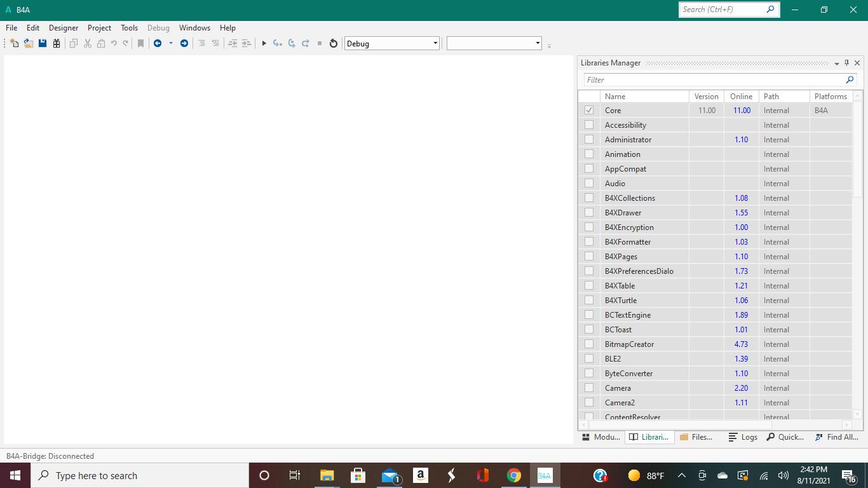The image size is (868, 488).
Task: Enable the B4XCollections library checkbox
Action: tap(589, 198)
